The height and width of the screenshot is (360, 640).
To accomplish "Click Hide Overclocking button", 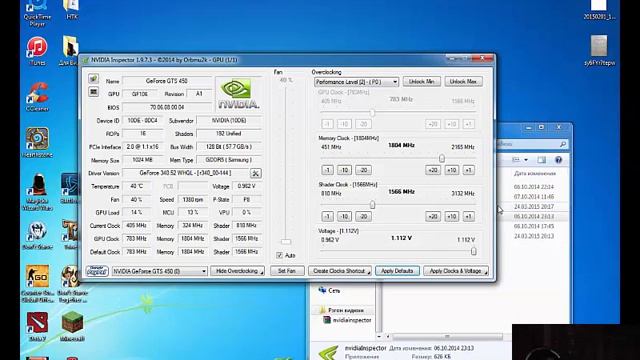I will click(x=237, y=271).
